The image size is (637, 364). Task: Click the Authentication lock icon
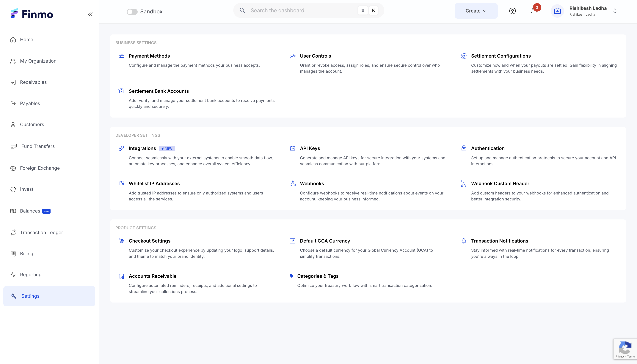(464, 148)
